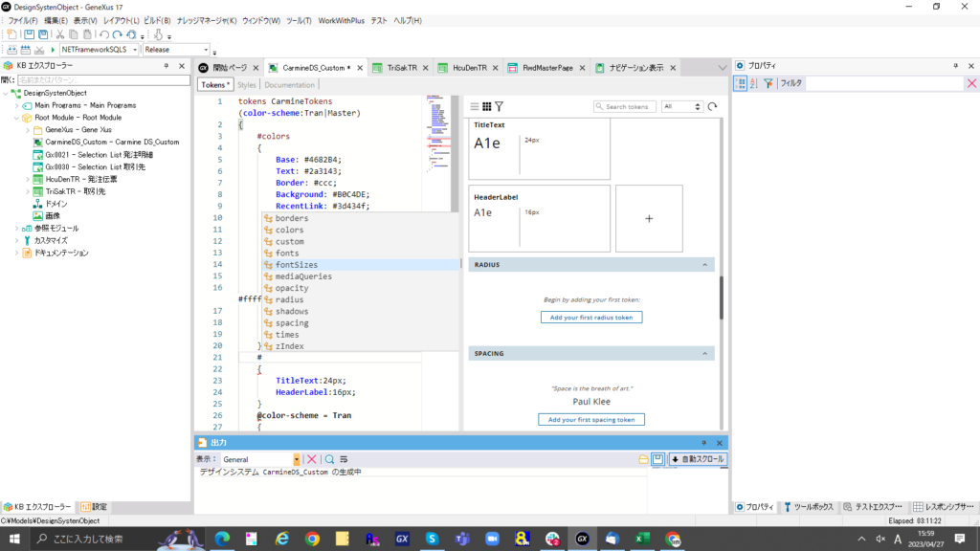
Task: Click the Save All toolbar icon
Action: [x=43, y=34]
